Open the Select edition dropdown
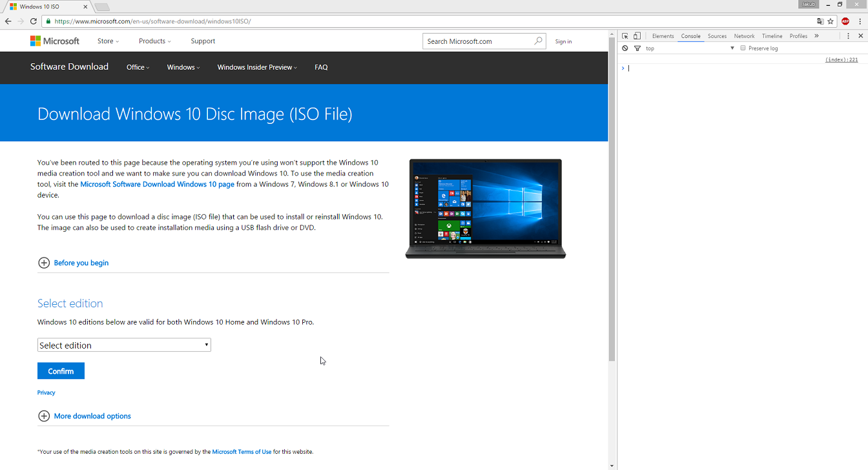 pyautogui.click(x=124, y=345)
